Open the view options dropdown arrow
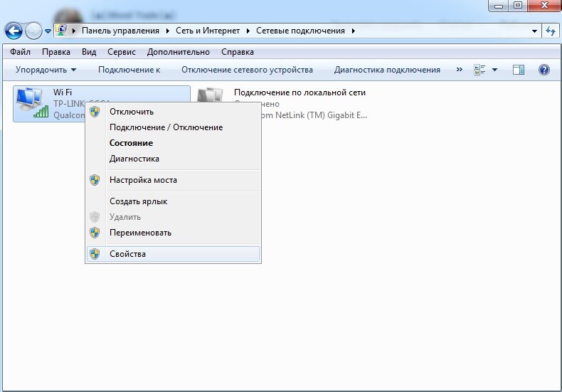This screenshot has height=392, width=562. (494, 70)
